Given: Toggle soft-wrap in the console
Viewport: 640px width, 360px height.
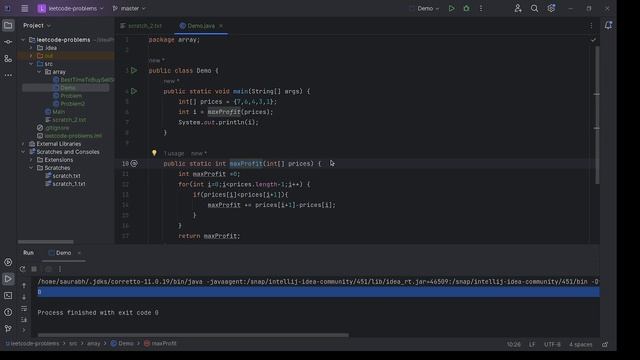Looking at the screenshot, I should (x=24, y=308).
